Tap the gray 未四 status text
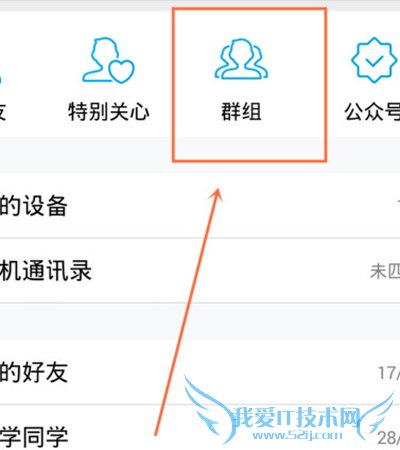This screenshot has width=400, height=450. (x=385, y=271)
